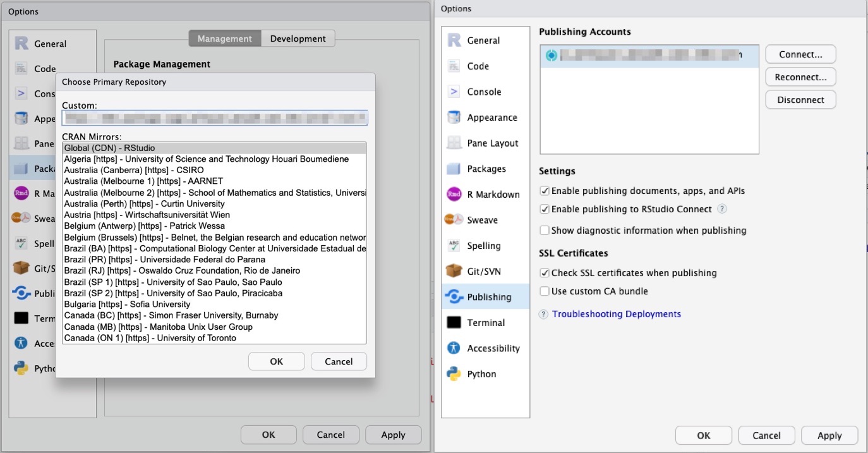Select the Git/SVN box icon in left Options window

point(21,269)
